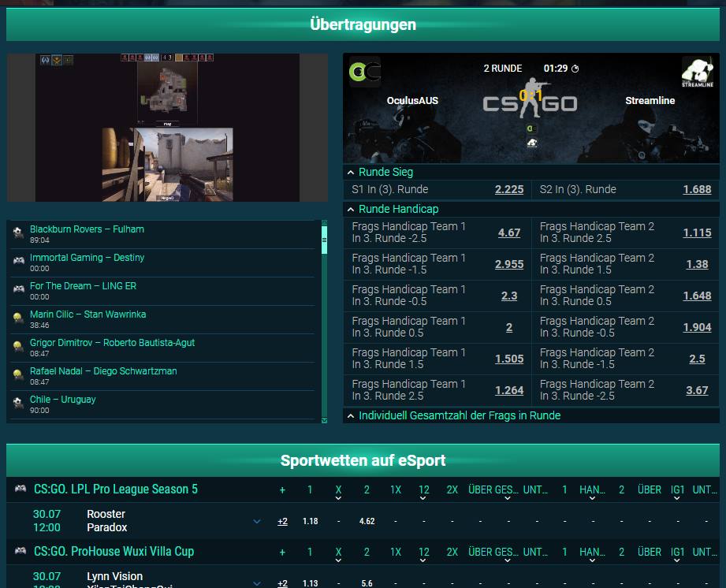This screenshot has height=588, width=726.
Task: Click the gamepad icon beside ProHouse Wuxi Villa Cup
Action: [x=20, y=551]
